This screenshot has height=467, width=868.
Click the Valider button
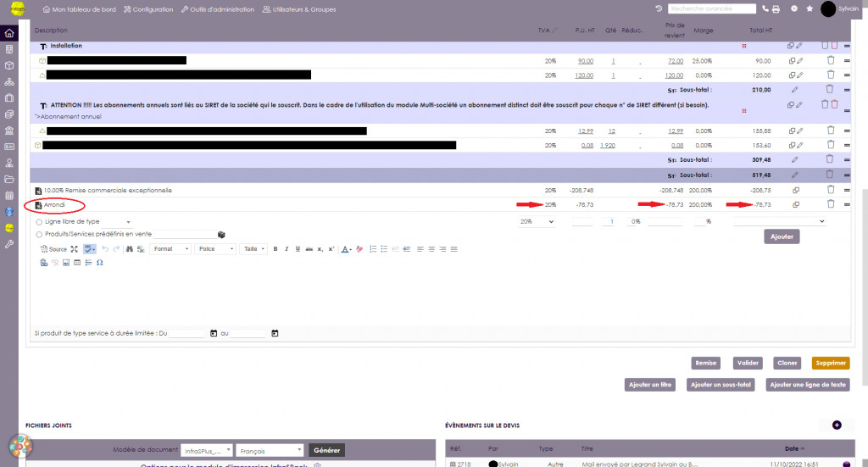point(748,363)
